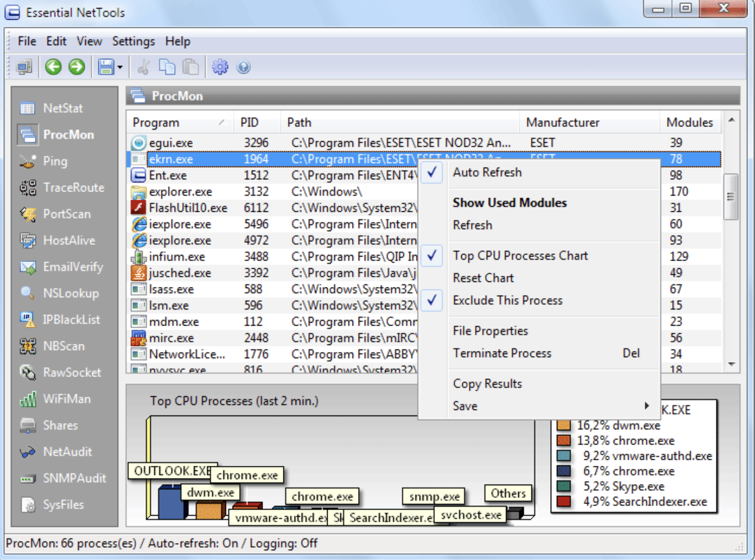Open the EmailVerify tool
The width and height of the screenshot is (755, 560).
61,267
